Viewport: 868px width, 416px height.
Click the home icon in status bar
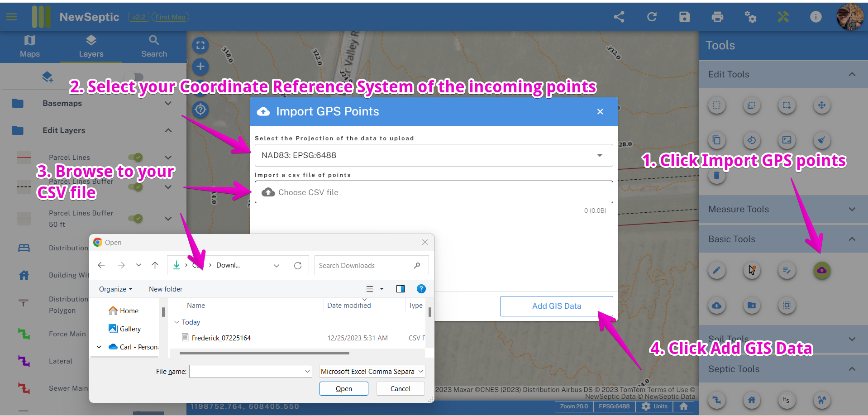pyautogui.click(x=684, y=406)
